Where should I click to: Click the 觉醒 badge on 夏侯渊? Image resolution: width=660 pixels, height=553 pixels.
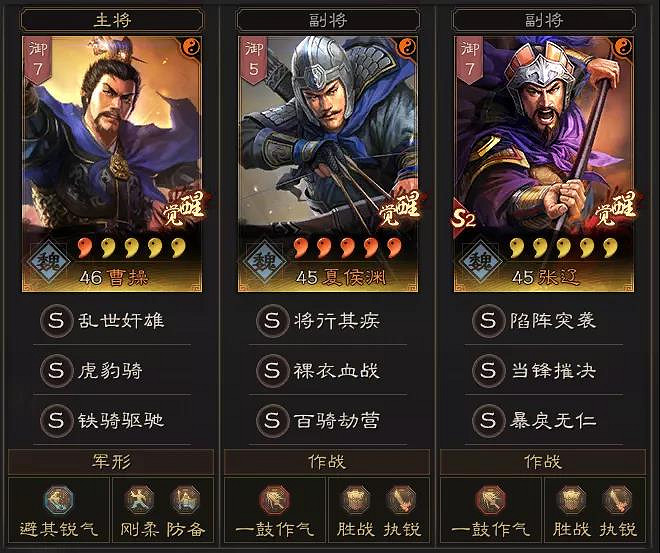[399, 209]
